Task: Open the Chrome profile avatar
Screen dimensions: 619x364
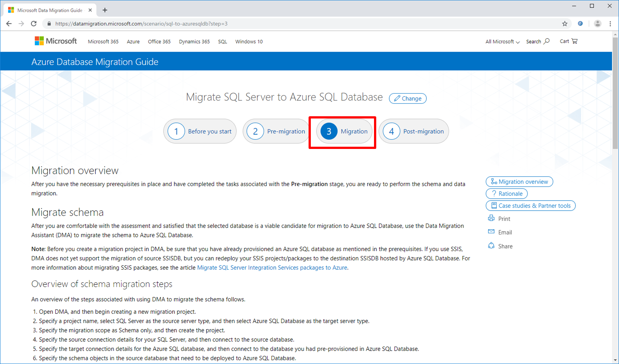Action: (597, 23)
